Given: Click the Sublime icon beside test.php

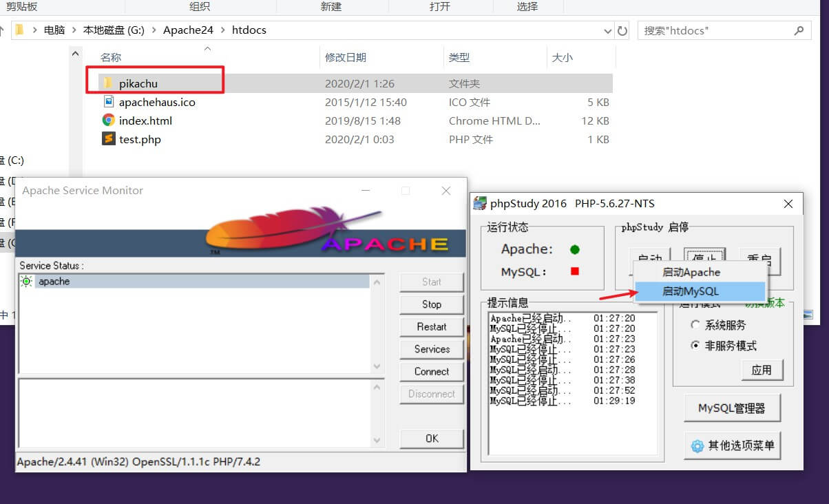Looking at the screenshot, I should click(x=108, y=139).
